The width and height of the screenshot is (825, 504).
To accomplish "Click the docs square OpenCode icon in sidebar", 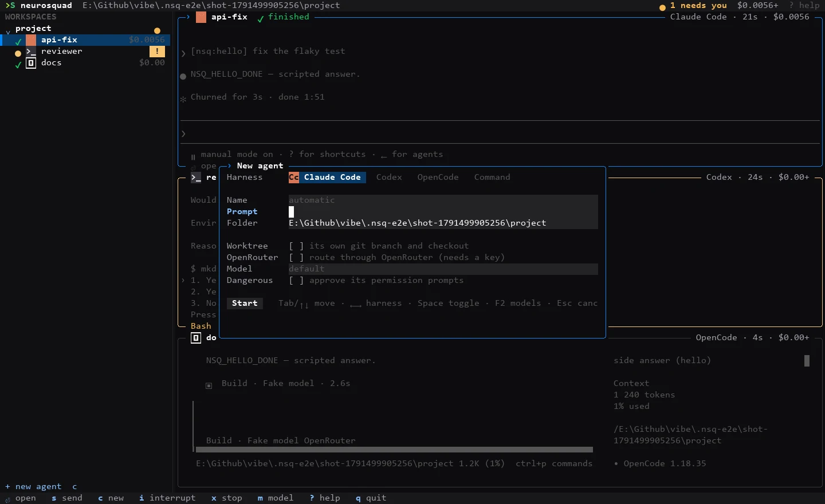I will [31, 63].
